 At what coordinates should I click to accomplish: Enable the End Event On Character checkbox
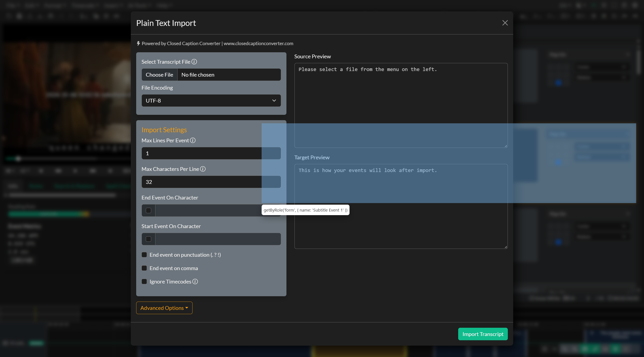click(x=148, y=210)
